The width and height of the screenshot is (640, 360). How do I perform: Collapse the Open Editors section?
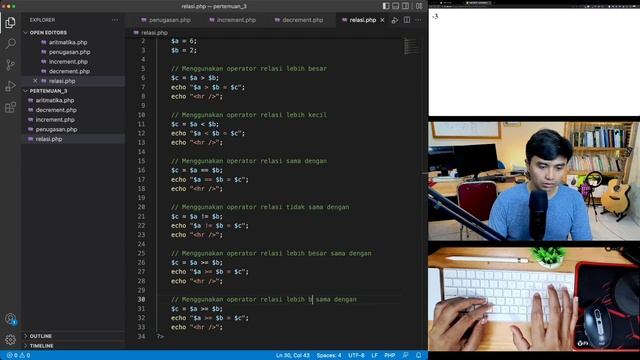(x=48, y=32)
